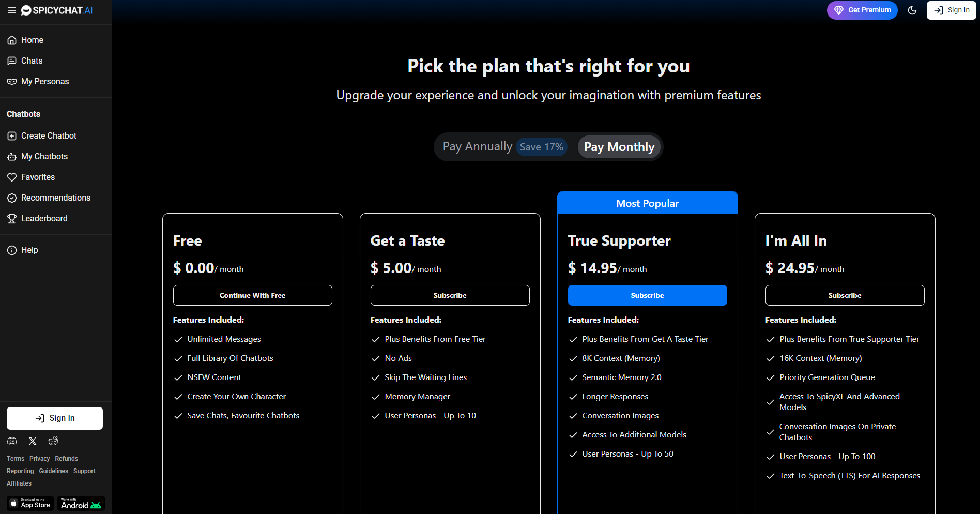980x514 pixels.
Task: Subscribe to the True Supporter plan
Action: [647, 295]
